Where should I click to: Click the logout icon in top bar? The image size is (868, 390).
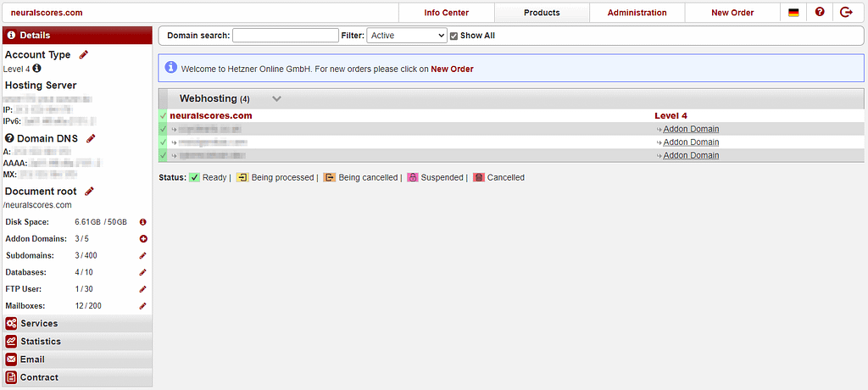pyautogui.click(x=846, y=13)
